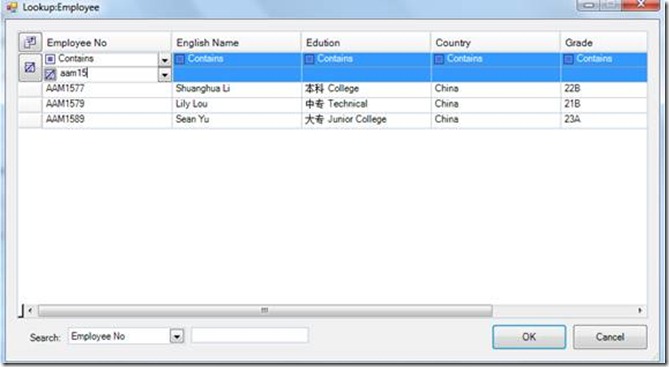Viewport: 669px width, 367px height.
Task: Click the 大专 Junior College cell
Action: pyautogui.click(x=366, y=119)
